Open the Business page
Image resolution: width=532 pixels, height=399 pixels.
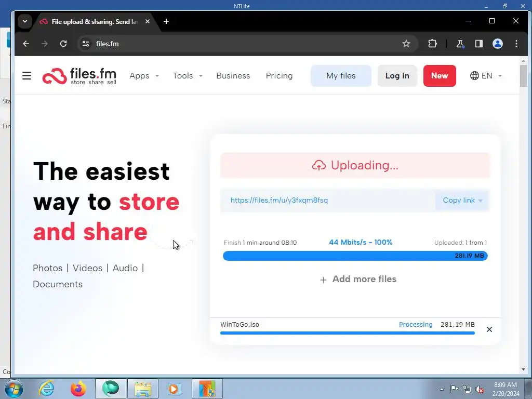[x=233, y=76]
